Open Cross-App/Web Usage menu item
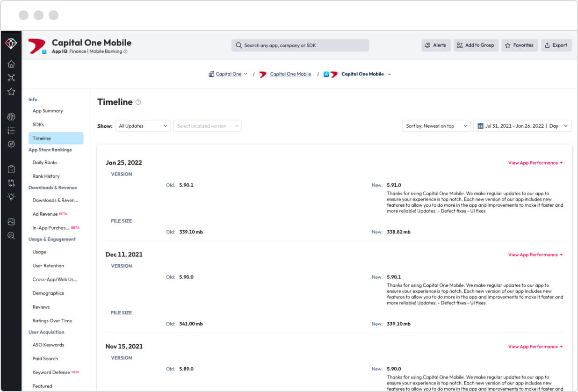The height and width of the screenshot is (392, 578). (55, 279)
